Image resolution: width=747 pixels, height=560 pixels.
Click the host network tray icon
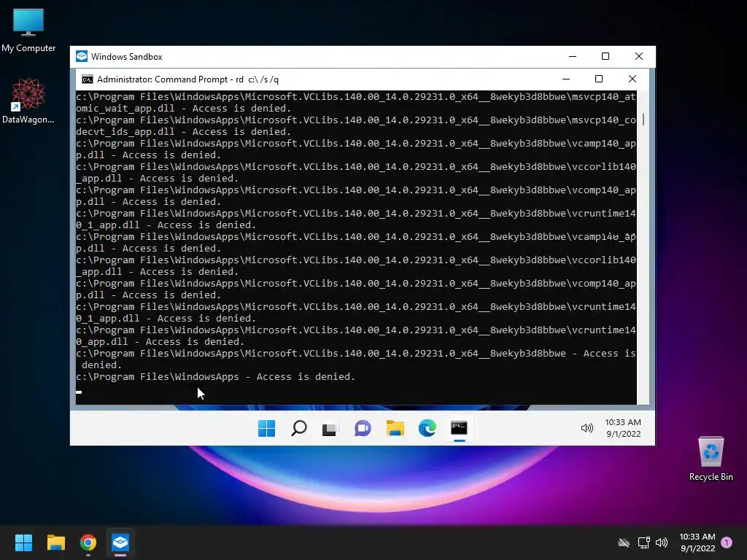[643, 542]
